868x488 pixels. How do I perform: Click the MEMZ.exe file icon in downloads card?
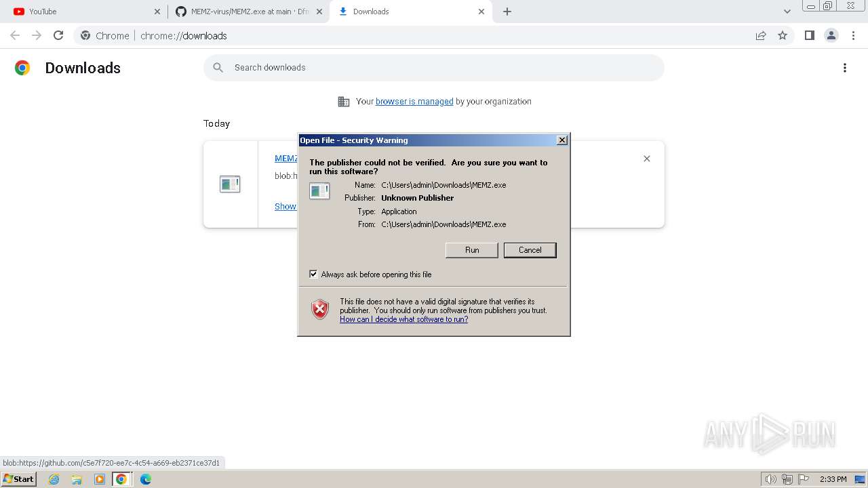(230, 184)
